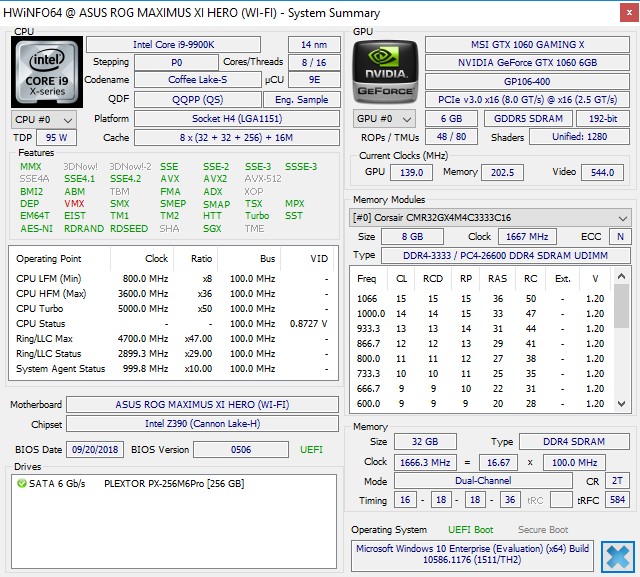Click the greyed Secure Boot label
Screen dimensions: 640x577
pyautogui.click(x=542, y=530)
